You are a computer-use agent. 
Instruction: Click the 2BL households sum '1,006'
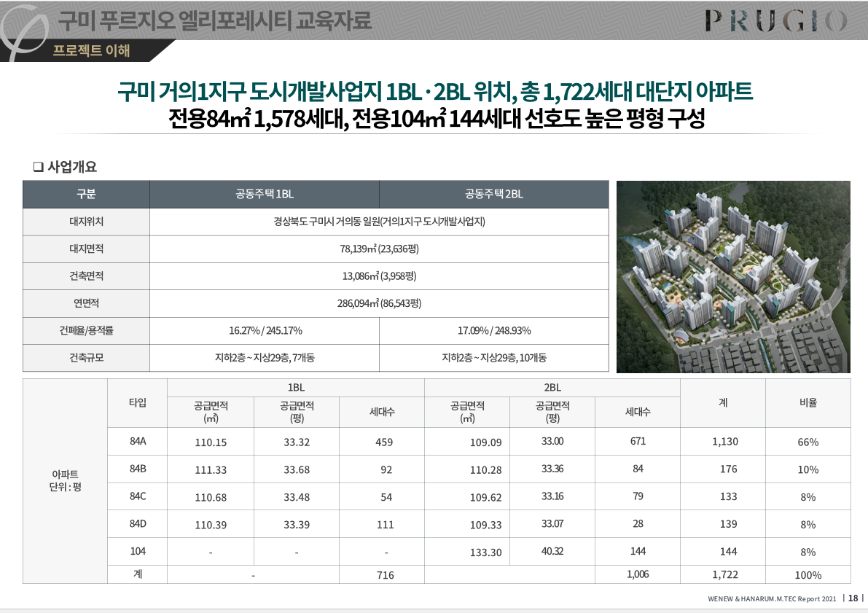(x=638, y=575)
